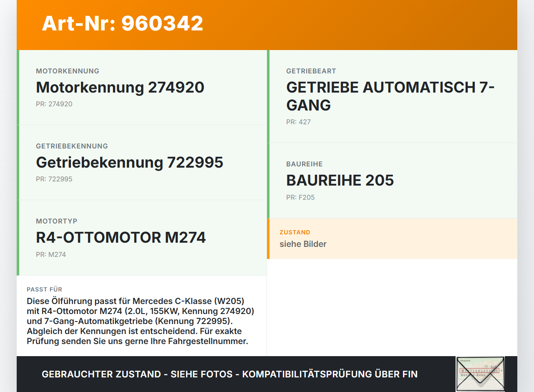
Task: Click the MOTORTYP section header
Action: pos(57,221)
